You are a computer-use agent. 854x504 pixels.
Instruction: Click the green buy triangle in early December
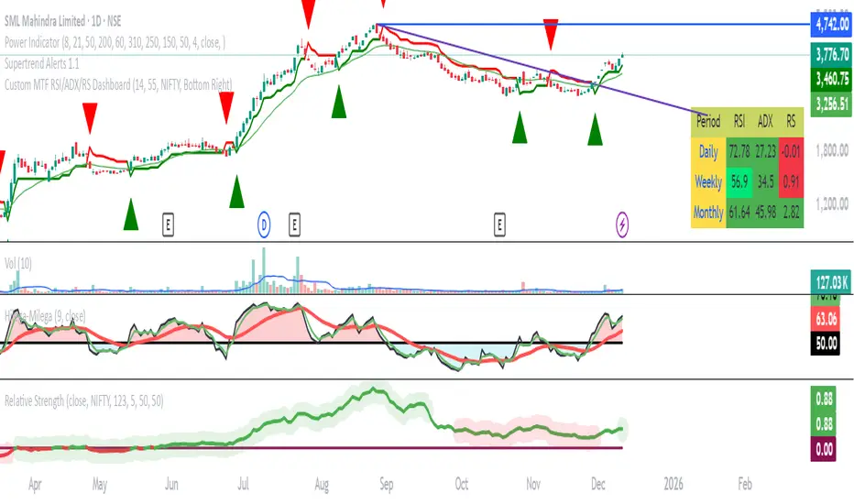(x=596, y=129)
